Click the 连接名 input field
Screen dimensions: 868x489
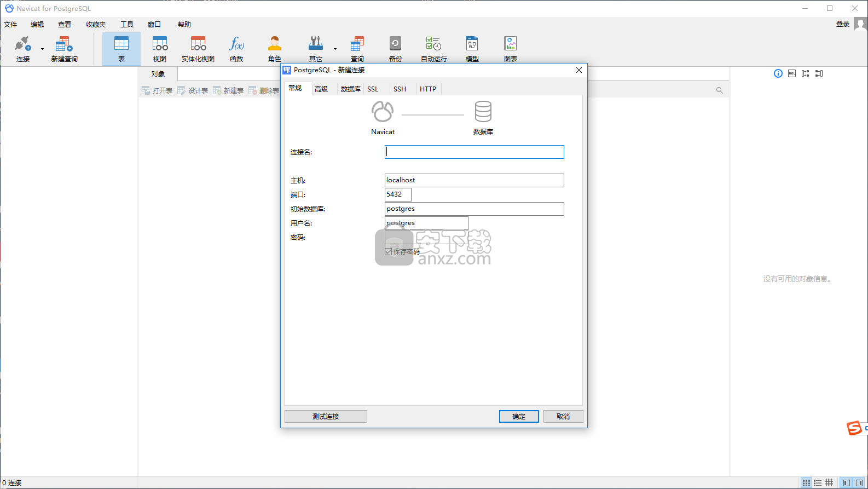pos(474,152)
